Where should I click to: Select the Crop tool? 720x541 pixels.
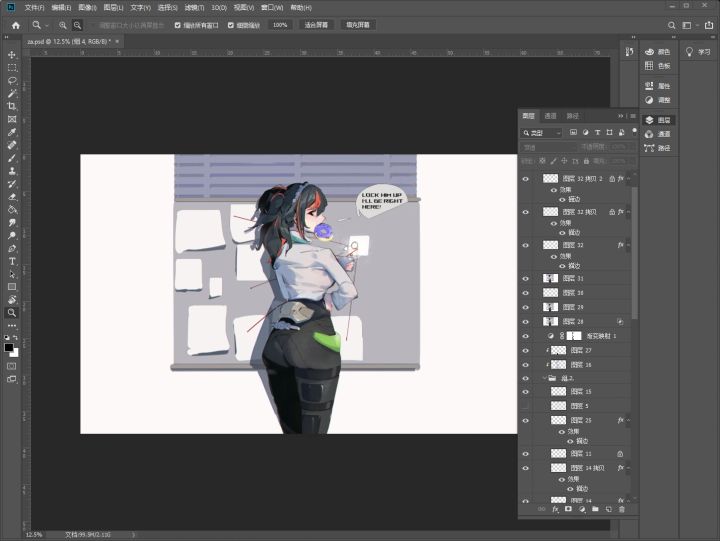(12, 106)
